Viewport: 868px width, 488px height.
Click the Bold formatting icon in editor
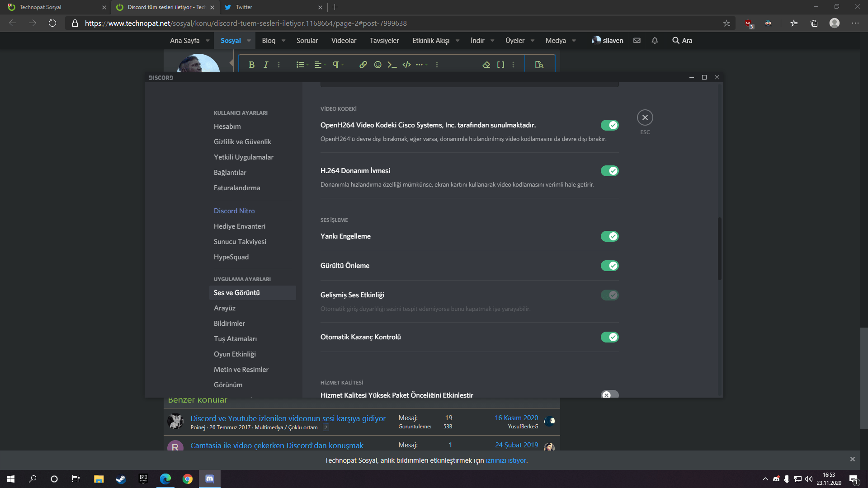251,65
